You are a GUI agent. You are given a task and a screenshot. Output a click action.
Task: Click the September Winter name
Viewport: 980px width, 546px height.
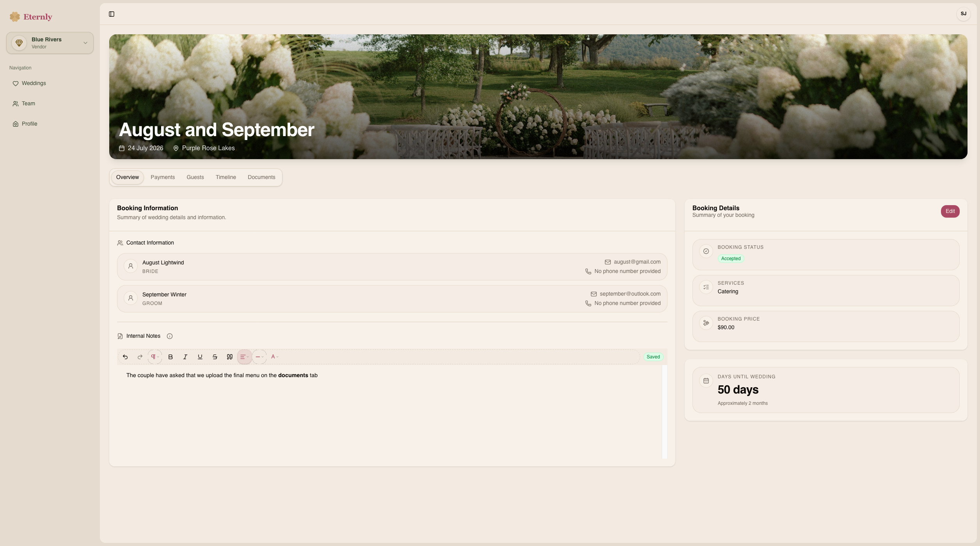point(164,295)
